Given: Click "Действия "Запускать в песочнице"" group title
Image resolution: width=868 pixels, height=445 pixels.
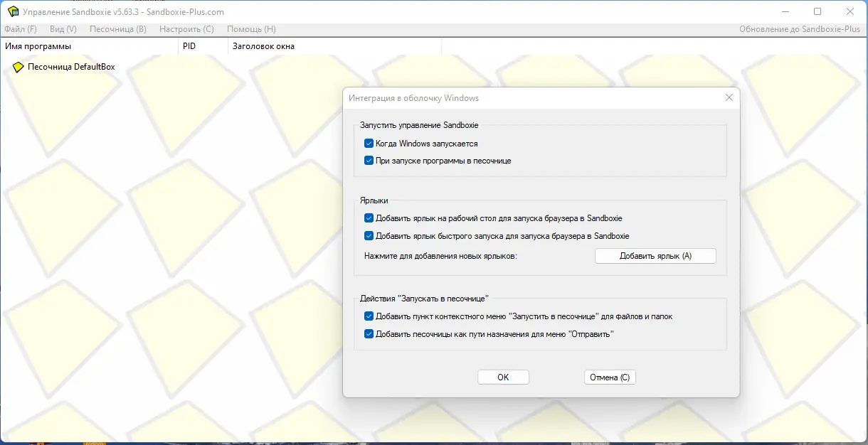Looking at the screenshot, I should pos(425,299).
